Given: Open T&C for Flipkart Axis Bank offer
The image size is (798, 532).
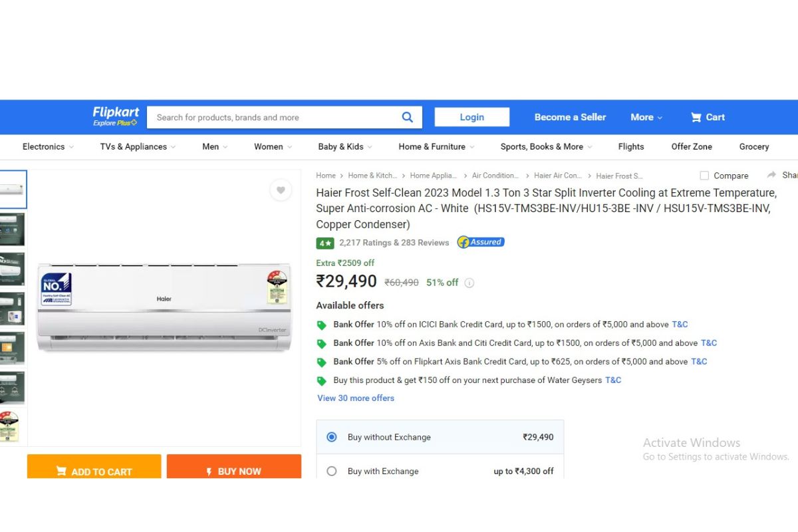Looking at the screenshot, I should tap(699, 362).
